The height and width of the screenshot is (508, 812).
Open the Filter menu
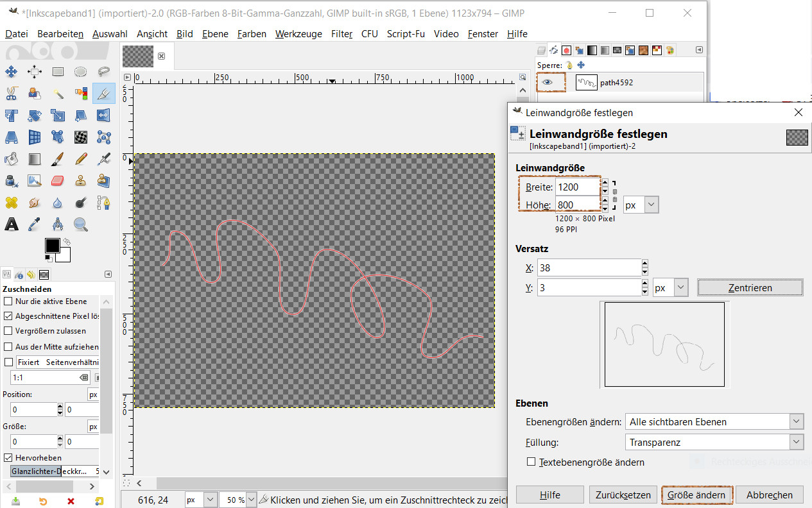click(x=341, y=34)
